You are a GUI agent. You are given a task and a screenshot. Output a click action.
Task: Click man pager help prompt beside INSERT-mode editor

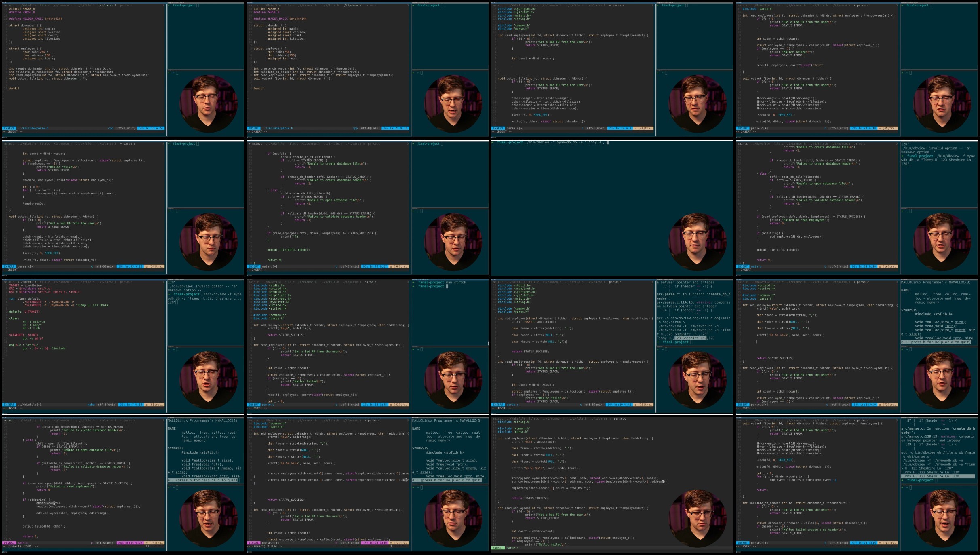tap(936, 342)
